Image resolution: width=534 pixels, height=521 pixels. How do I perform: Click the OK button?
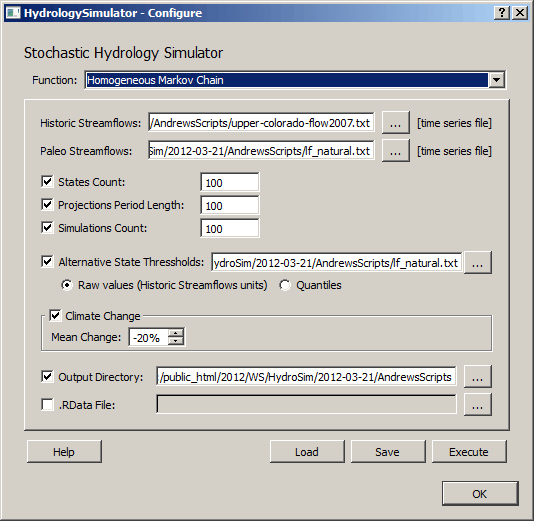[480, 494]
